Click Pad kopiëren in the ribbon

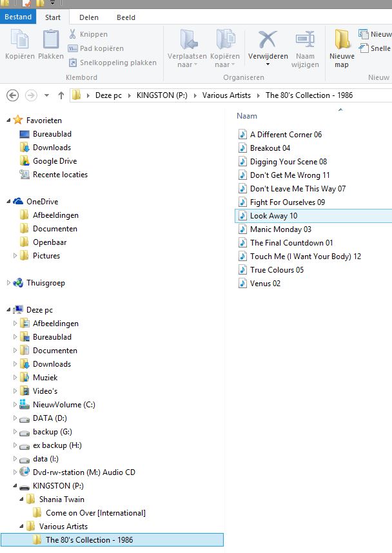pos(95,48)
